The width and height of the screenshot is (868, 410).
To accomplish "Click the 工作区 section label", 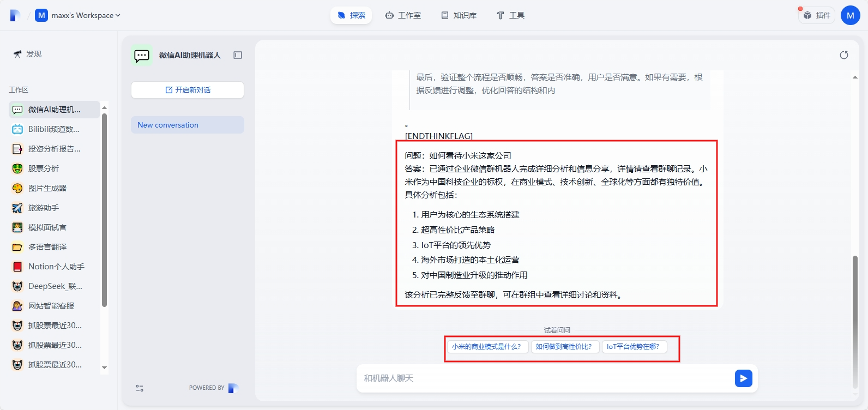I will (19, 90).
